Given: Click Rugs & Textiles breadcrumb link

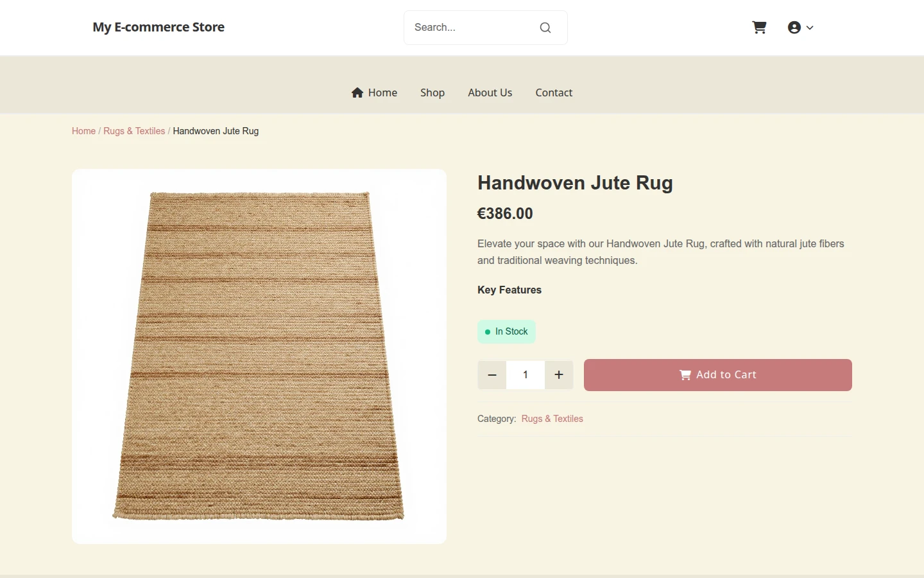Looking at the screenshot, I should (134, 131).
